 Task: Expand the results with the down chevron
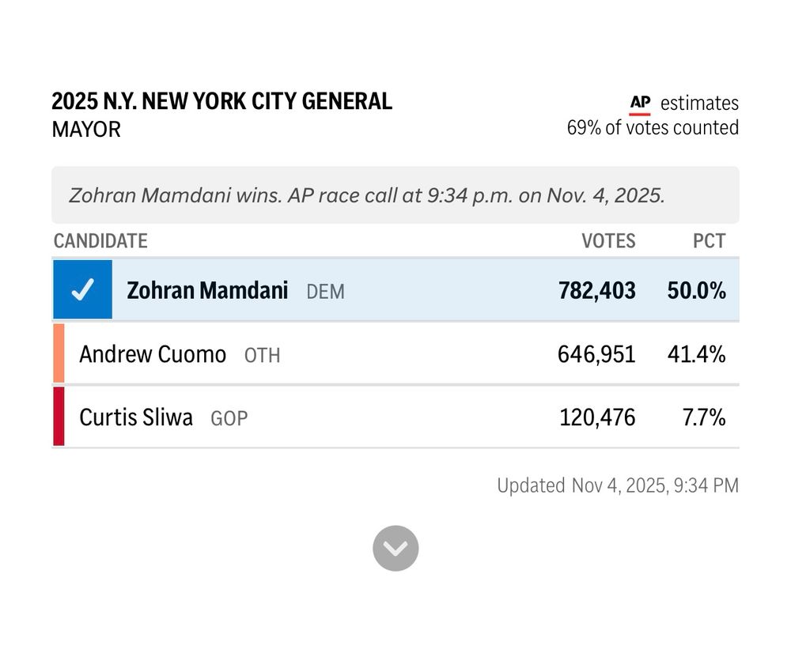(x=395, y=547)
